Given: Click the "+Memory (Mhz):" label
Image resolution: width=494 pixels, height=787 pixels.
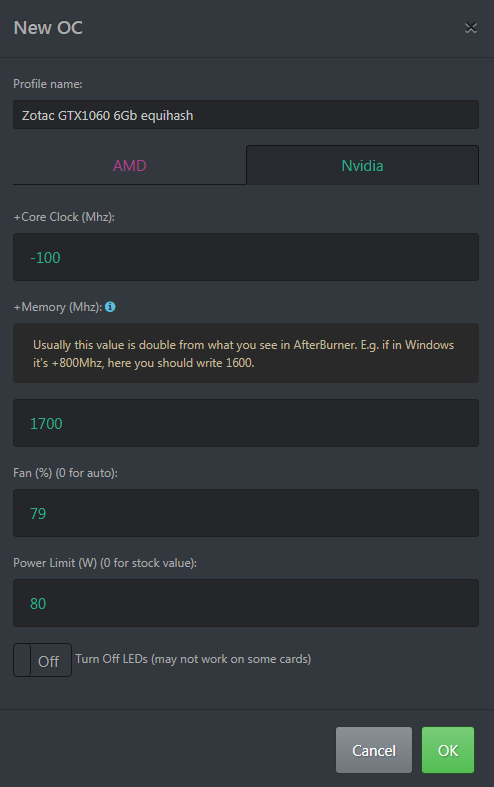Looking at the screenshot, I should (x=58, y=307).
